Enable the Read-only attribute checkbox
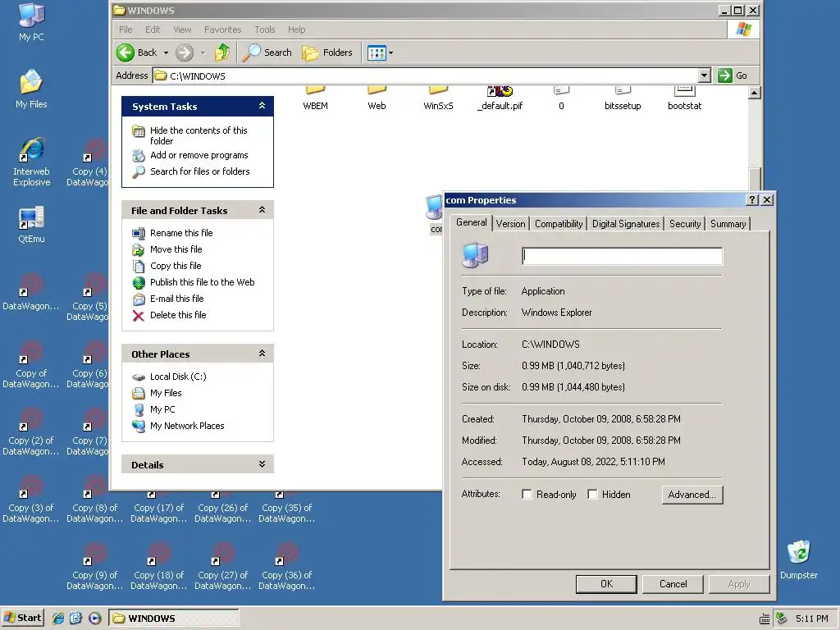 527,494
